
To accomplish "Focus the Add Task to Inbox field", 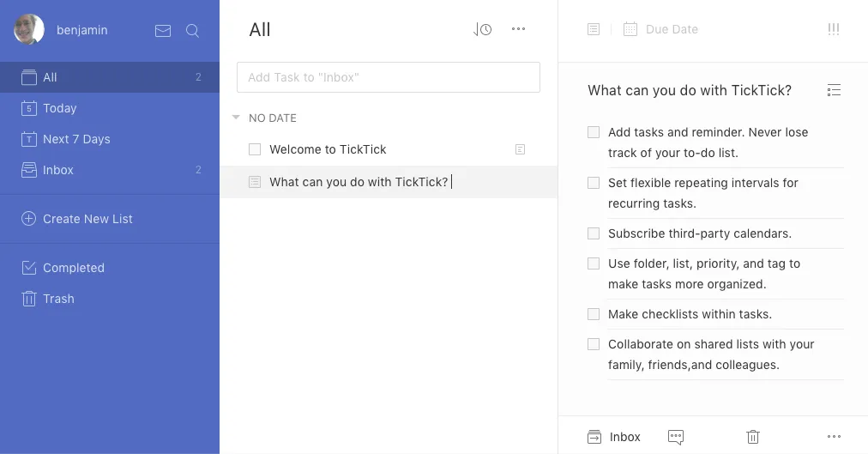I will coord(388,77).
